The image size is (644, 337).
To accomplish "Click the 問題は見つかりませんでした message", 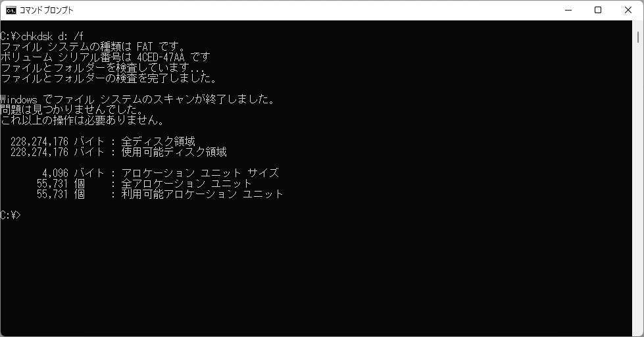I will [72, 109].
